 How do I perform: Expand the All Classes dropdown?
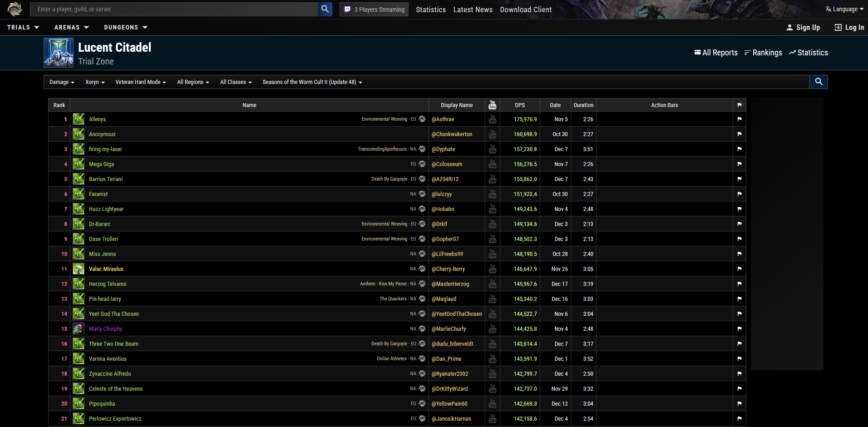236,82
